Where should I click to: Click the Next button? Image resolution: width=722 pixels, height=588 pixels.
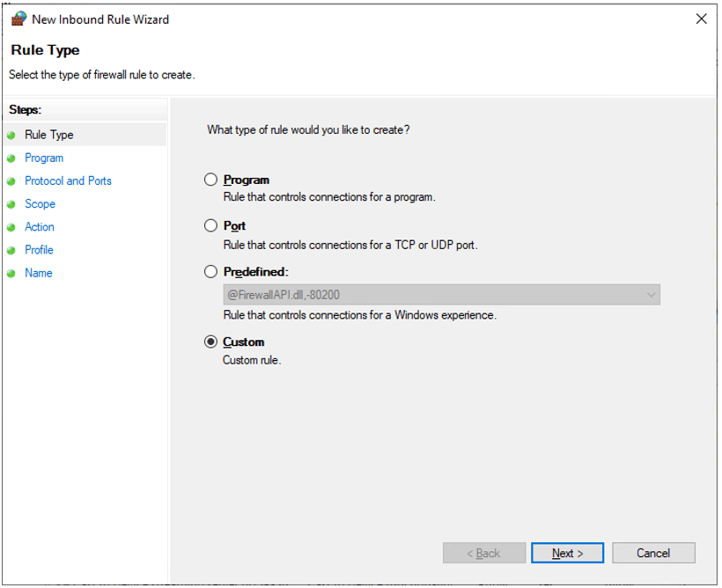567,553
